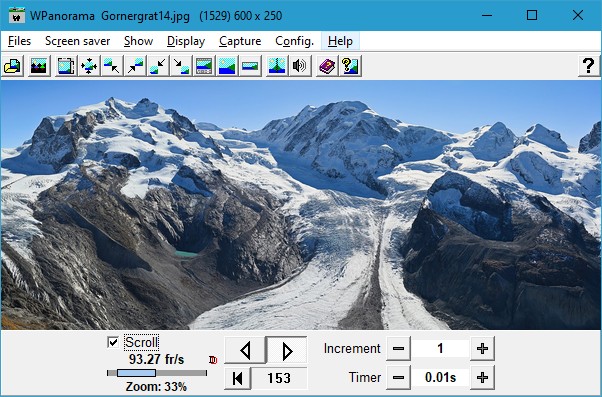Uncheck the Scroll checkbox
This screenshot has width=602, height=397.
[x=113, y=342]
